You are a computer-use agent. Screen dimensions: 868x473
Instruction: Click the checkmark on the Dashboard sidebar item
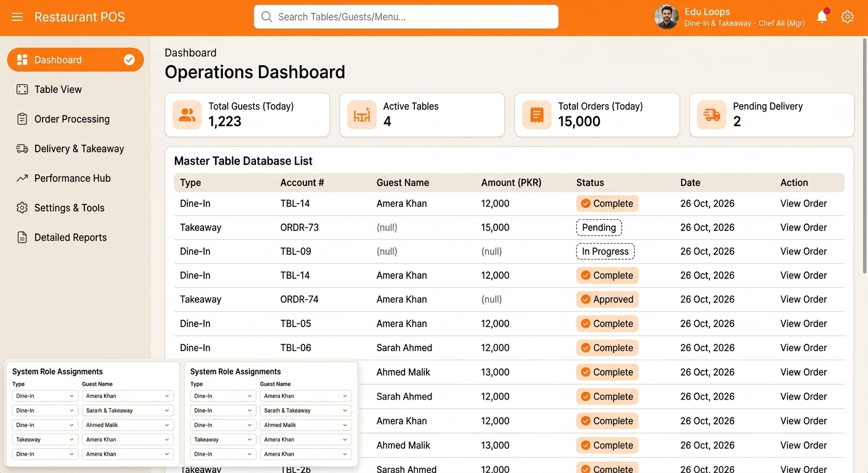(129, 60)
